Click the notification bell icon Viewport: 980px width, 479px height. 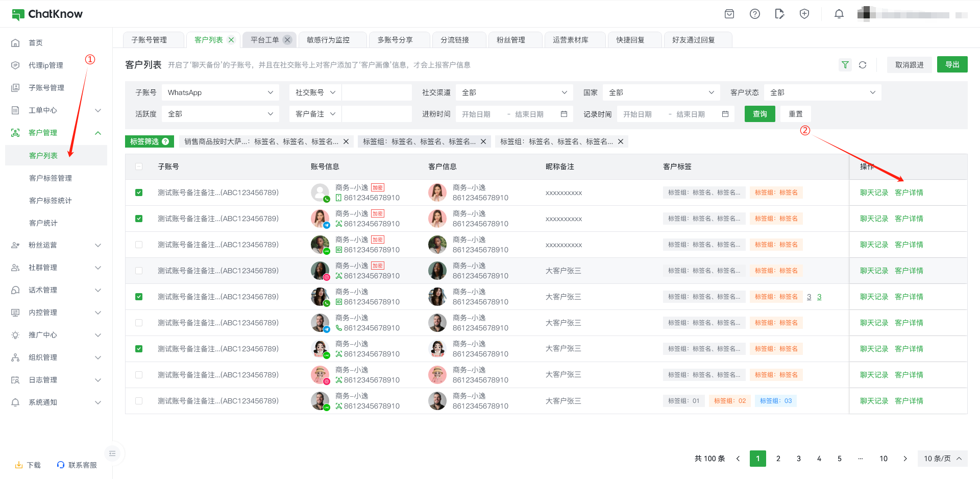[x=839, y=14]
